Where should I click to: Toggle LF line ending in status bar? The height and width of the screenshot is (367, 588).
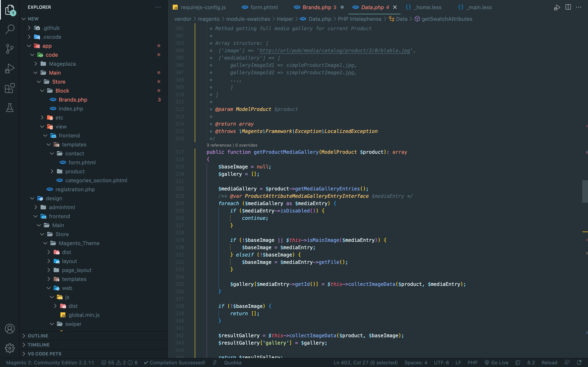pos(459,362)
